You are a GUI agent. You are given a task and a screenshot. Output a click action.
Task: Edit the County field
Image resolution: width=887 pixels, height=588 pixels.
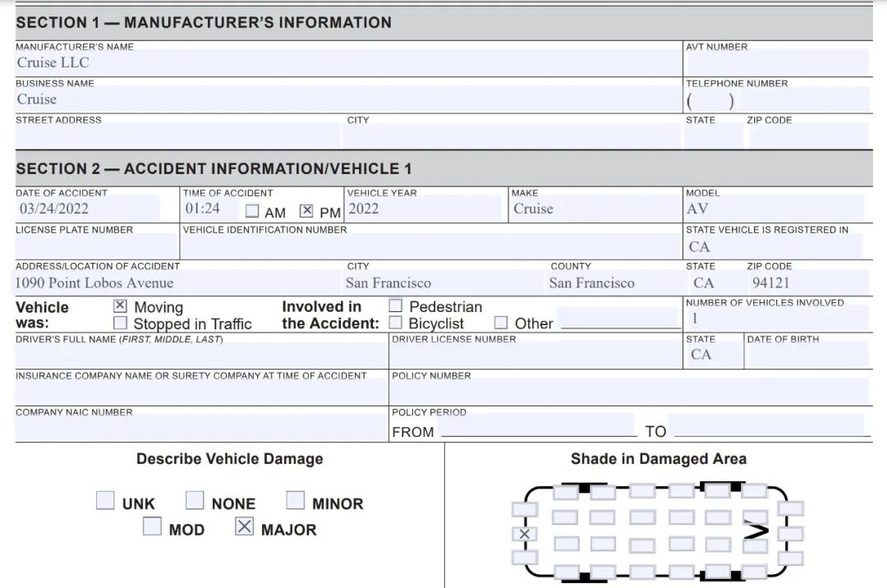point(614,283)
